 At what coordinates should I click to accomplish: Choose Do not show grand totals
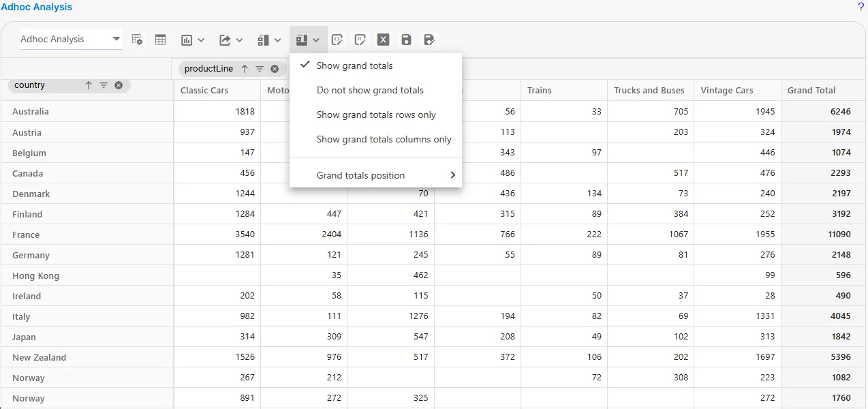click(x=370, y=91)
